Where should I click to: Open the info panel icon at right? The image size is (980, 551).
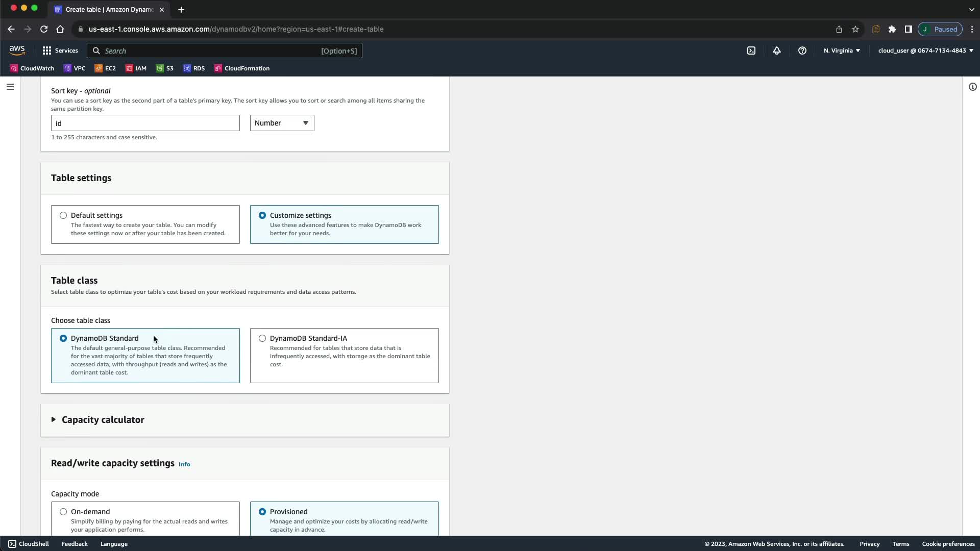coord(972,87)
